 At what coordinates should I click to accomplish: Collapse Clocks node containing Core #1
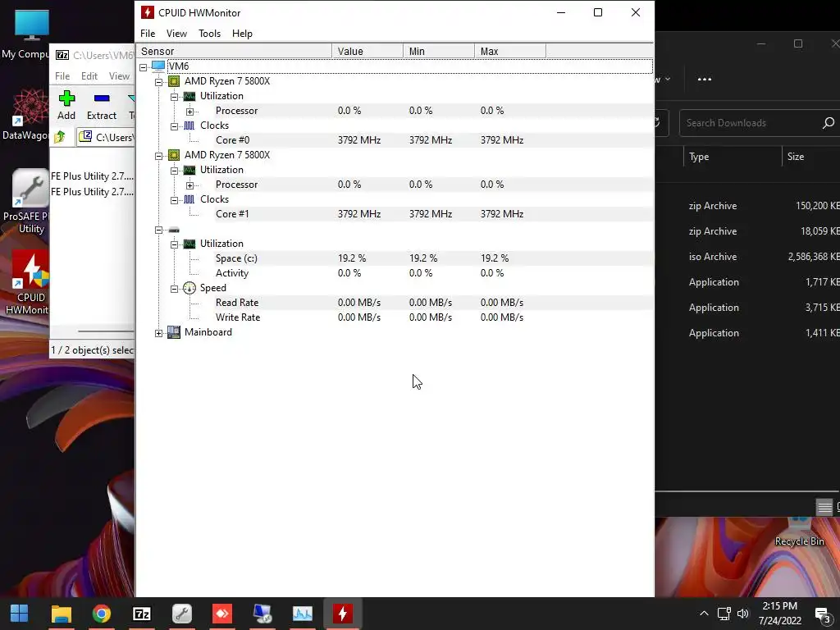(x=174, y=200)
